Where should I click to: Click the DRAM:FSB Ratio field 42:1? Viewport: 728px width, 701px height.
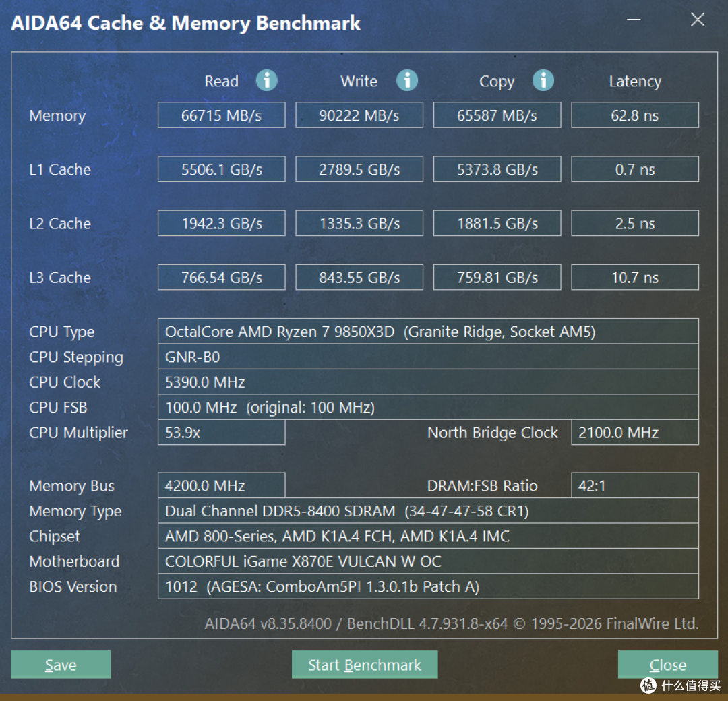(x=635, y=485)
